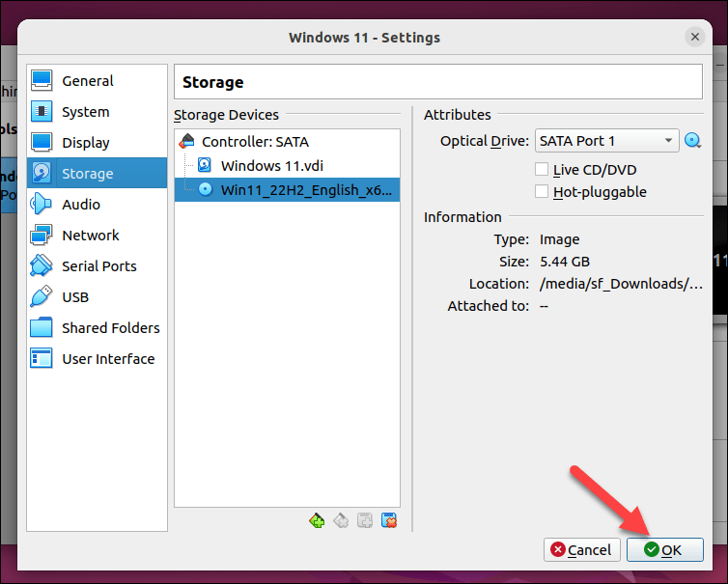This screenshot has height=584, width=728.
Task: Close the Windows 11 Settings dialog
Action: coord(695,38)
